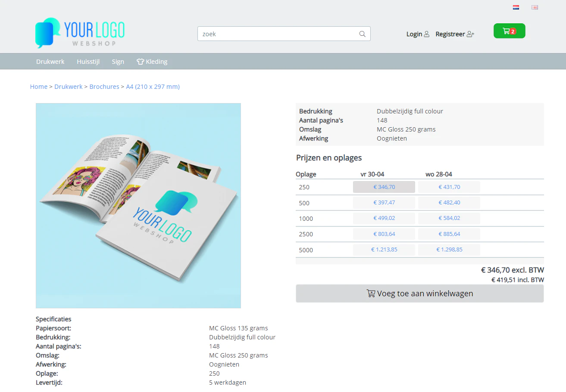Click the search magnifier icon
Screen dimensions: 566x392
point(362,34)
